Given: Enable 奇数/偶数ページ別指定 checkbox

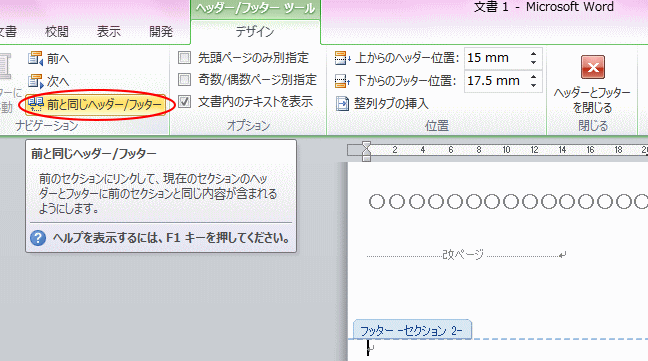Looking at the screenshot, I should coord(184,79).
